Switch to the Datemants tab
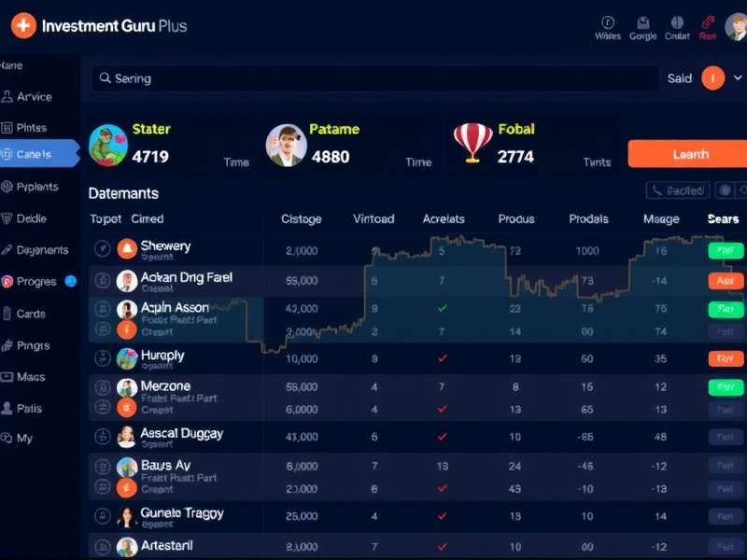This screenshot has width=747, height=560. pyautogui.click(x=125, y=192)
